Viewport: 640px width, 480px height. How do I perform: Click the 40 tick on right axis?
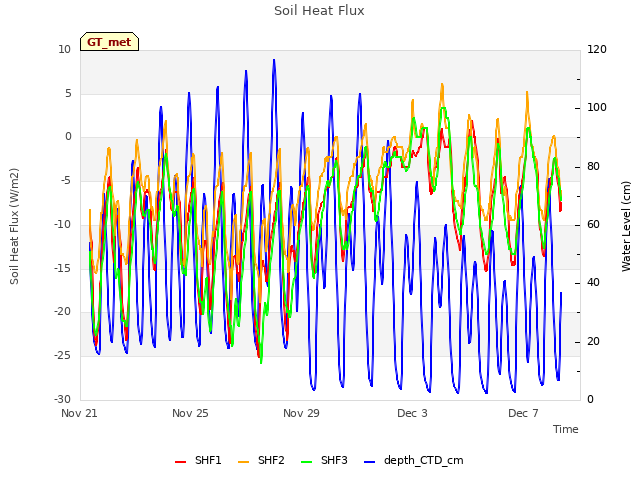pos(593,283)
